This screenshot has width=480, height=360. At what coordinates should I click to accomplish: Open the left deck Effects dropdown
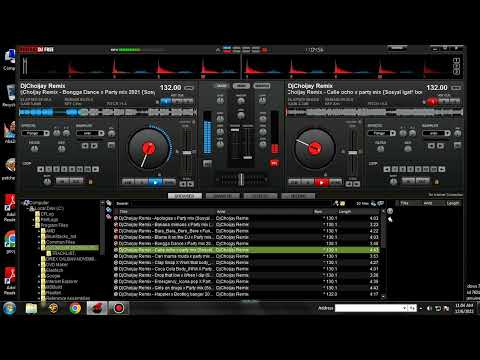[35, 133]
